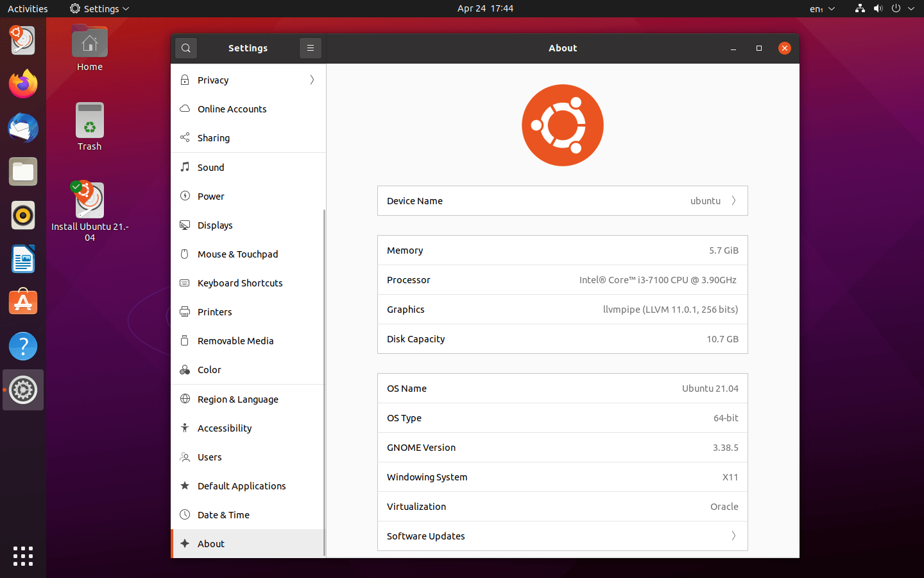Select Region & Language in sidebar
This screenshot has height=578, width=924.
238,399
